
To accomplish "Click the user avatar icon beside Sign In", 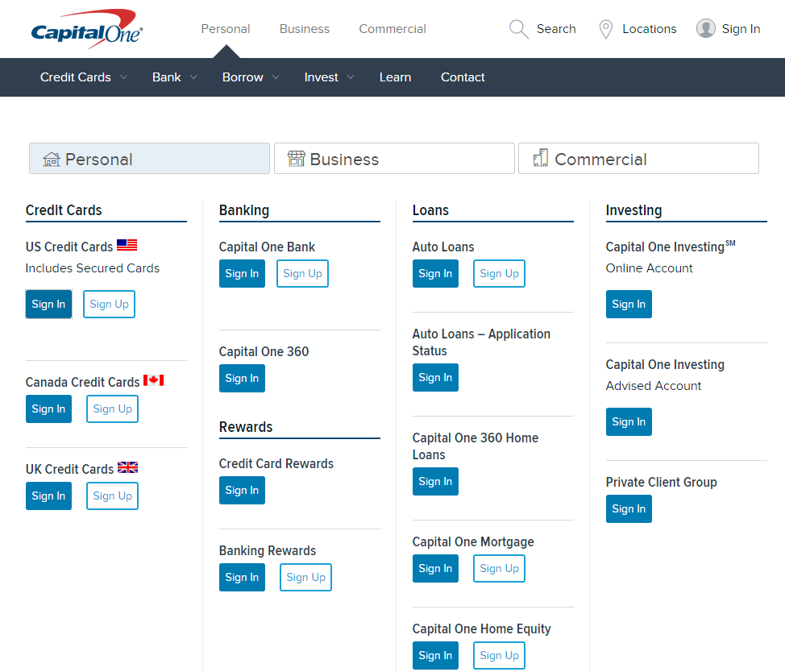I will pyautogui.click(x=706, y=28).
